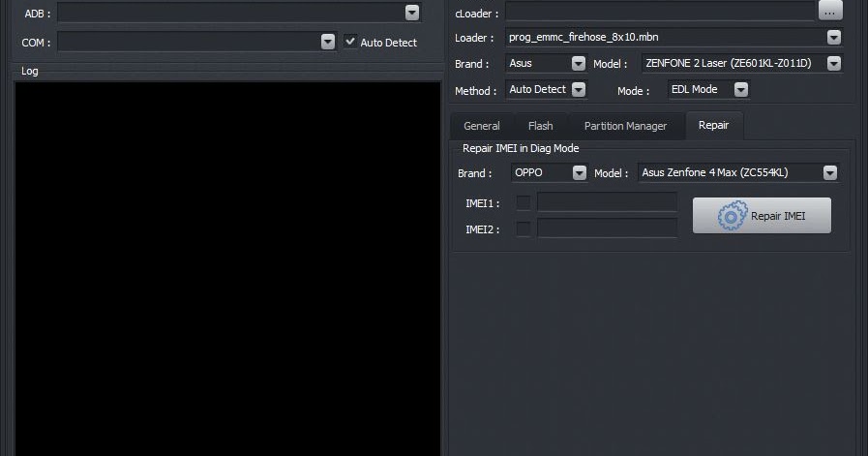868x456 pixels.
Task: Browse for cLoader file with ellipsis button
Action: click(x=830, y=11)
